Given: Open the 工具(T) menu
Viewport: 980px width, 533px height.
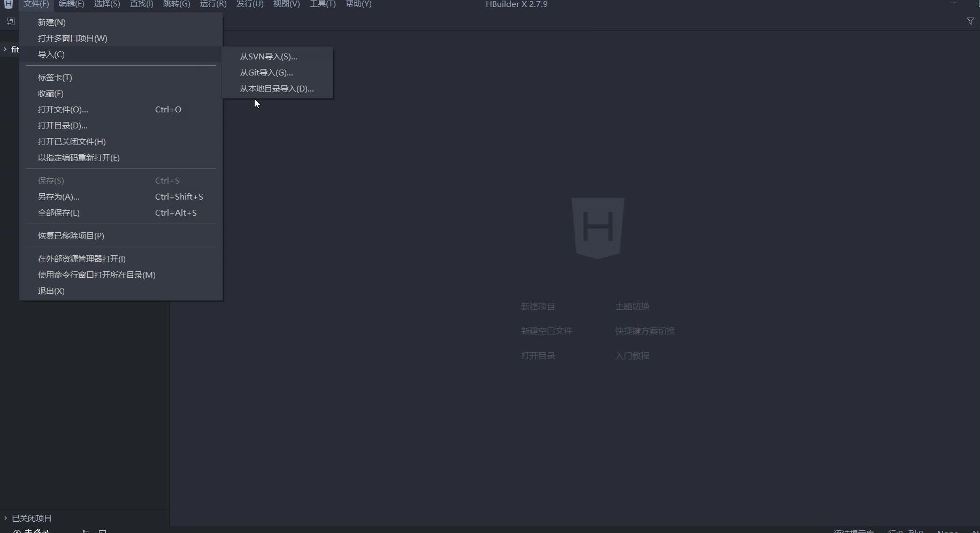Looking at the screenshot, I should [x=323, y=4].
